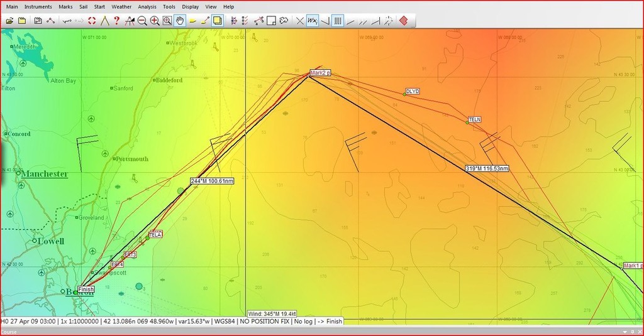The width and height of the screenshot is (644, 336).
Task: Click the ERT4 boat label
Action: point(117,264)
